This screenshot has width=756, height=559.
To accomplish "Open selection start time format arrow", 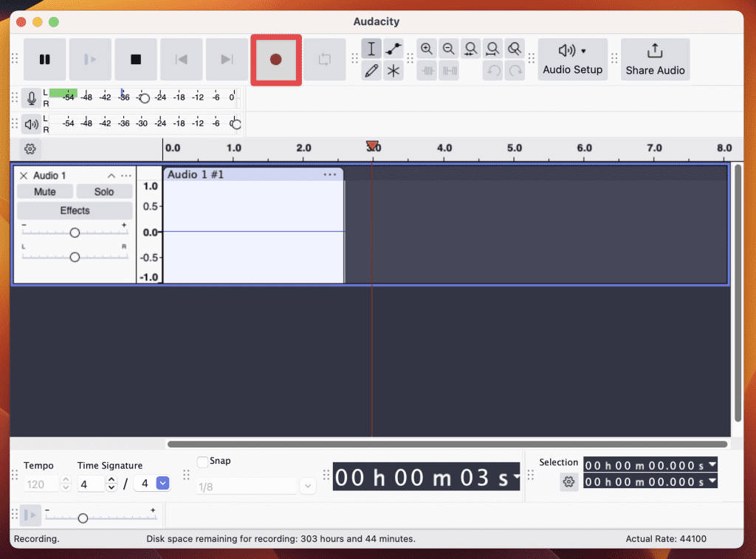I will [x=712, y=465].
